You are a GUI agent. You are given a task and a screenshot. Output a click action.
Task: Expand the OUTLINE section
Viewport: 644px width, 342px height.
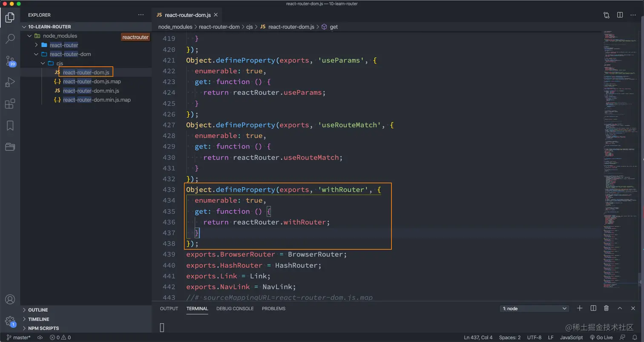pos(37,310)
